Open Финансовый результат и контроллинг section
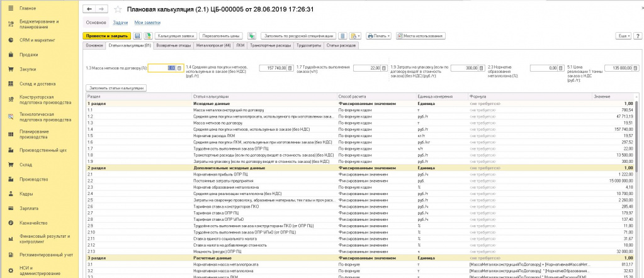 (x=40, y=238)
